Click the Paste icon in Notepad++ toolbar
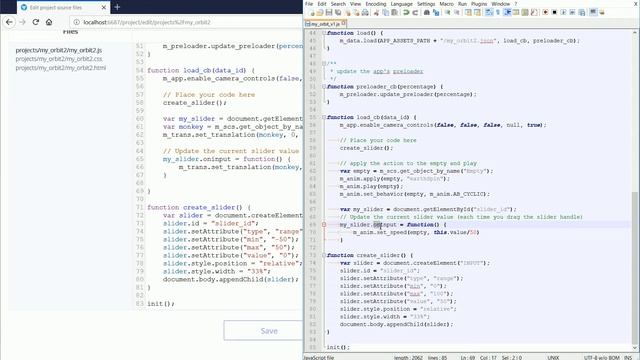Viewport: 640px width, 360px height. [394, 13]
